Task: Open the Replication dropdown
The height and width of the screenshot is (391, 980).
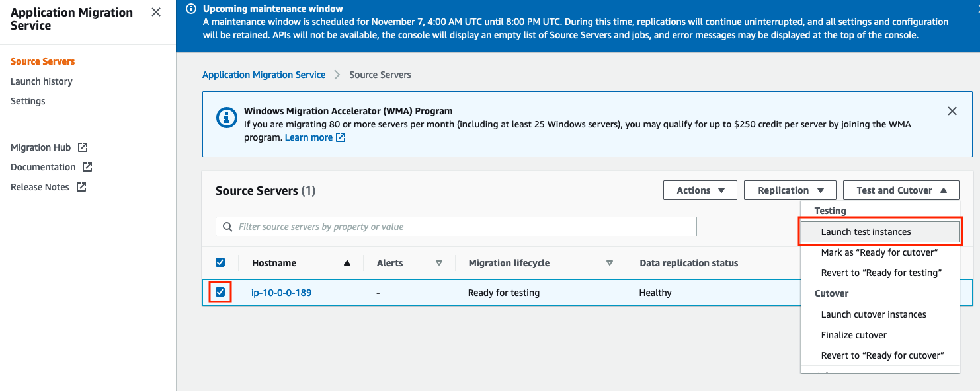Action: (x=790, y=190)
